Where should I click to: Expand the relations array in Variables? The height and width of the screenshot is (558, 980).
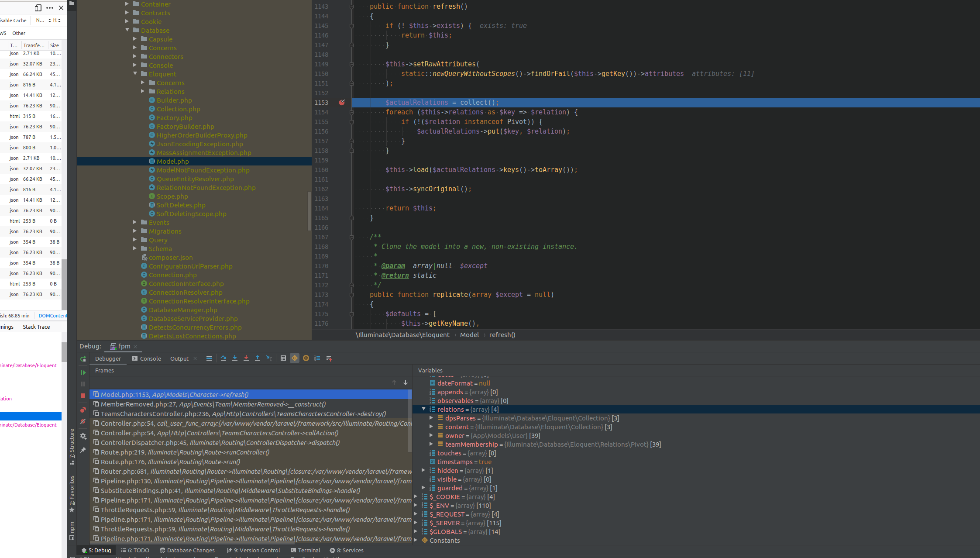[x=423, y=409]
